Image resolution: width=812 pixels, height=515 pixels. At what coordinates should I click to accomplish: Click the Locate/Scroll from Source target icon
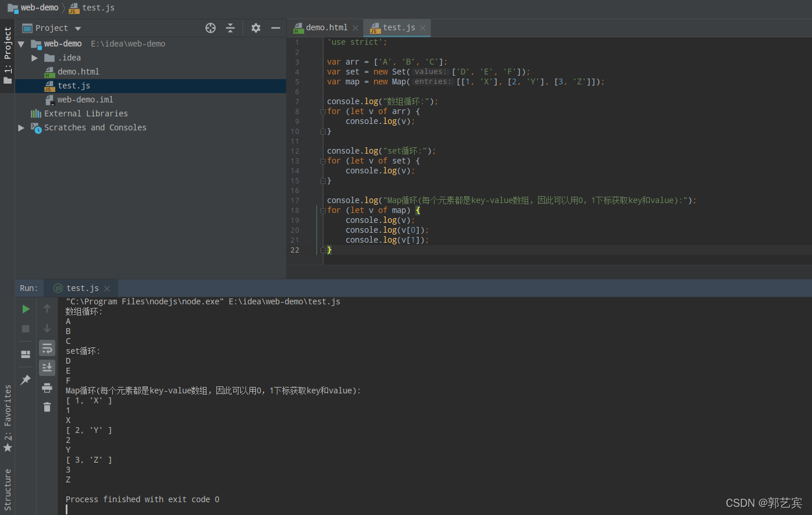click(211, 28)
